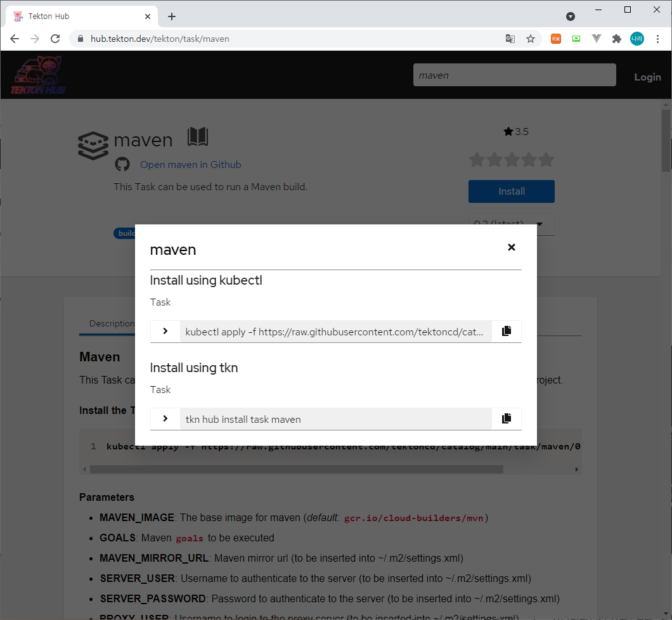The height and width of the screenshot is (620, 672).
Task: Click the GitHub octocat icon
Action: click(x=122, y=164)
